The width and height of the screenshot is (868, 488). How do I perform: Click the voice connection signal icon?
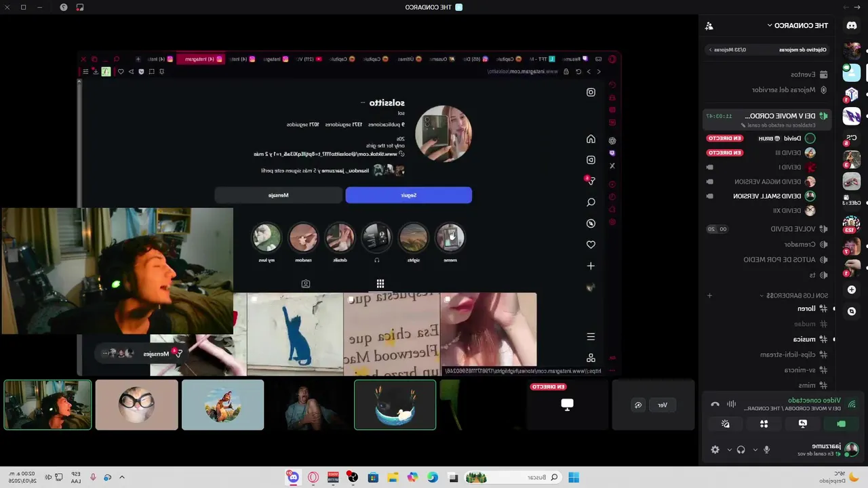tap(852, 404)
